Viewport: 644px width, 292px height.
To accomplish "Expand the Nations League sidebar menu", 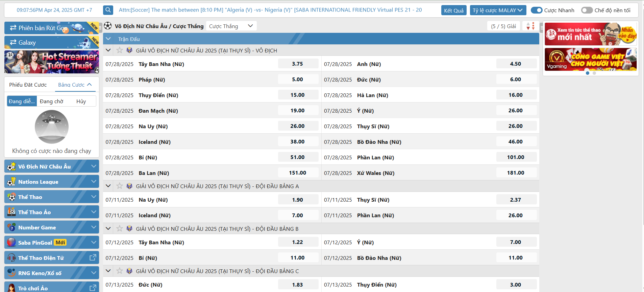I will pyautogui.click(x=94, y=181).
